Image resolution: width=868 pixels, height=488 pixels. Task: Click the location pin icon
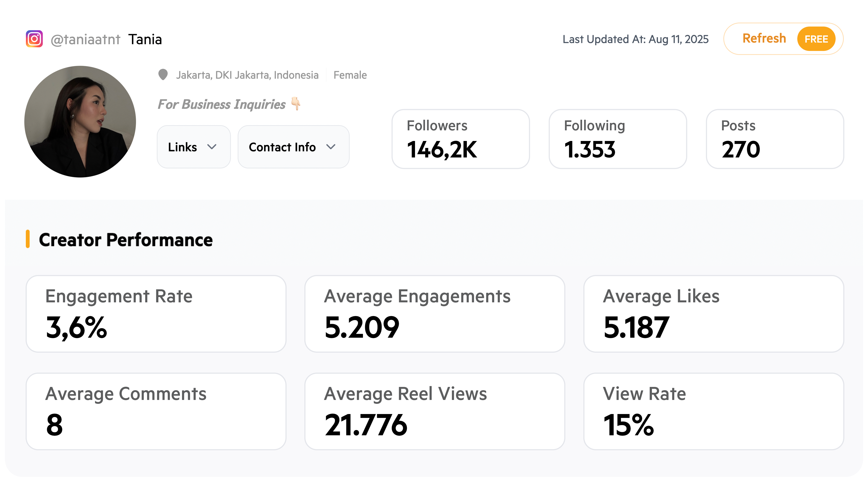coord(163,75)
